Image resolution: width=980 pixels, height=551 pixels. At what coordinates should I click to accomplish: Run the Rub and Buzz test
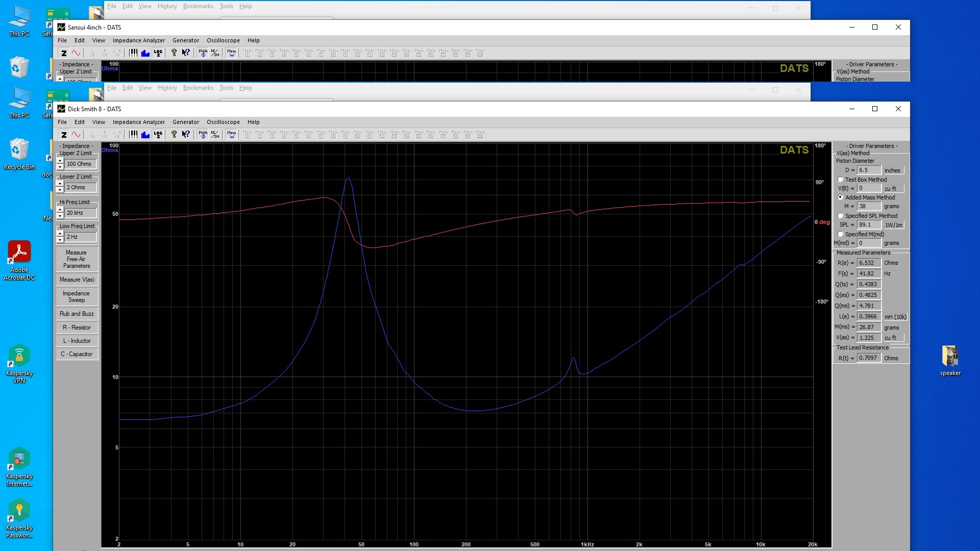click(77, 314)
